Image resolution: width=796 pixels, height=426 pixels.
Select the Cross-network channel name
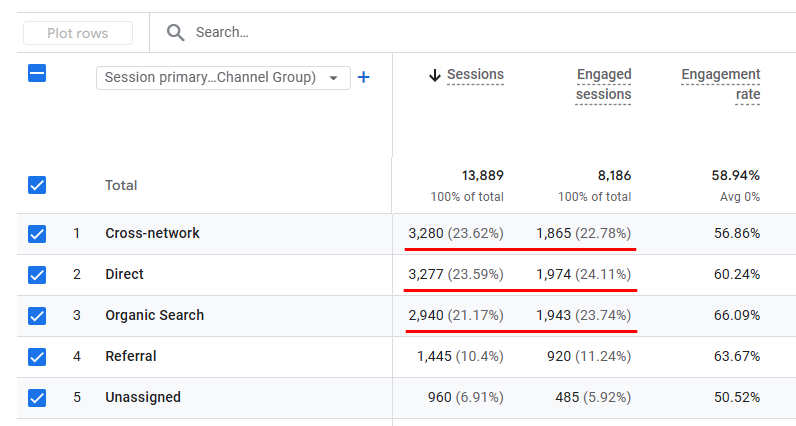click(152, 234)
